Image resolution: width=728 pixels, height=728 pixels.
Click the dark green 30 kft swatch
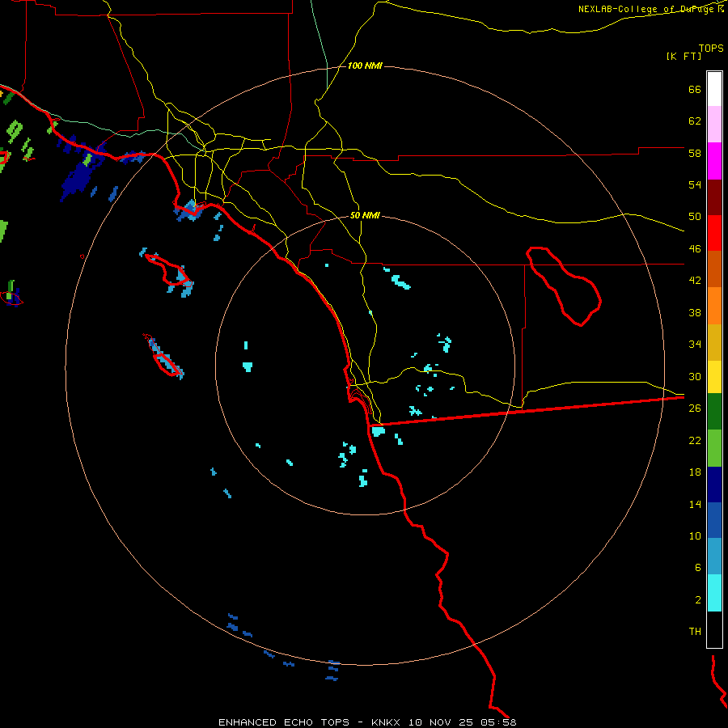tap(714, 412)
